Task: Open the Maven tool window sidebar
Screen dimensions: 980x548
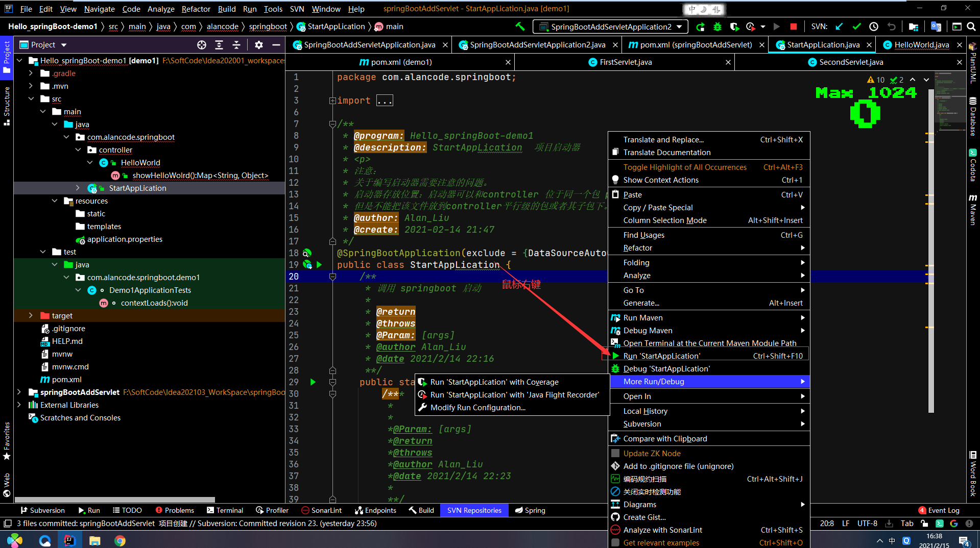Action: [x=972, y=209]
